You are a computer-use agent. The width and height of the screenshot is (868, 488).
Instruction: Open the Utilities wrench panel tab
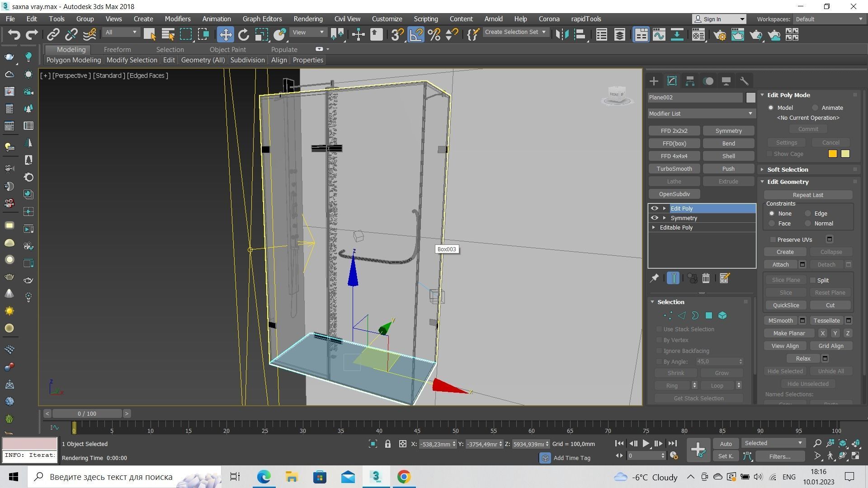(x=744, y=81)
